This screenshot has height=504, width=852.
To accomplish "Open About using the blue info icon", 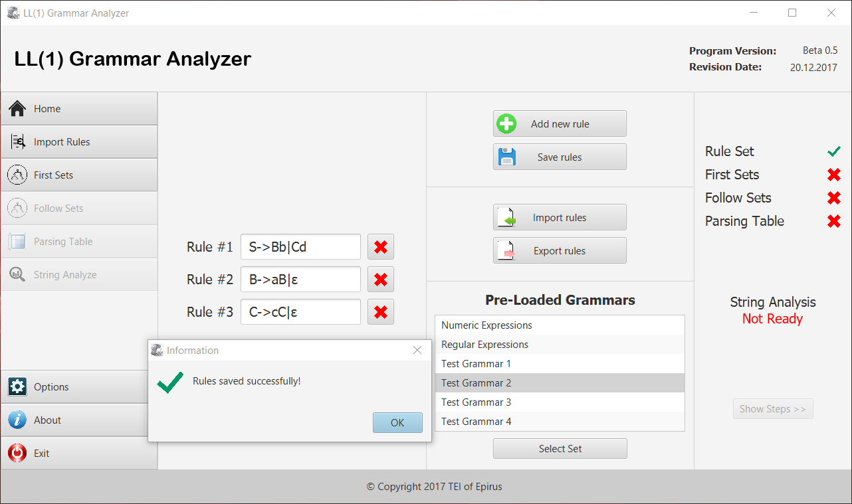I will [17, 420].
